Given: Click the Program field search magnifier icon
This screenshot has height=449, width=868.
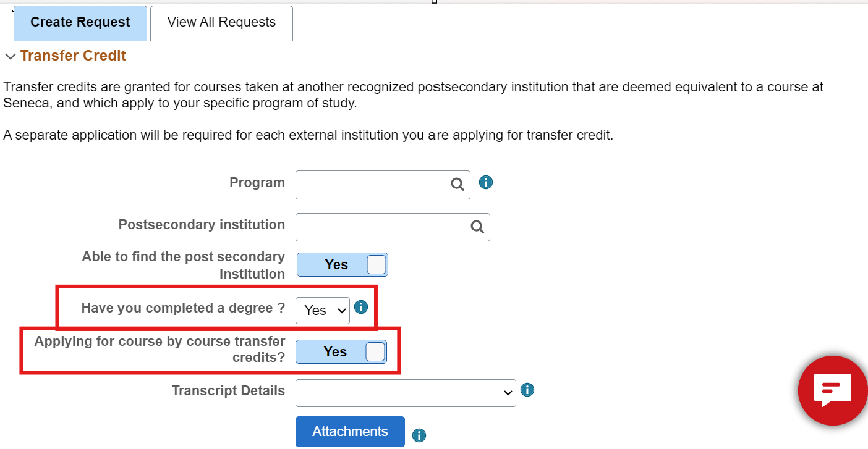Looking at the screenshot, I should click(457, 185).
